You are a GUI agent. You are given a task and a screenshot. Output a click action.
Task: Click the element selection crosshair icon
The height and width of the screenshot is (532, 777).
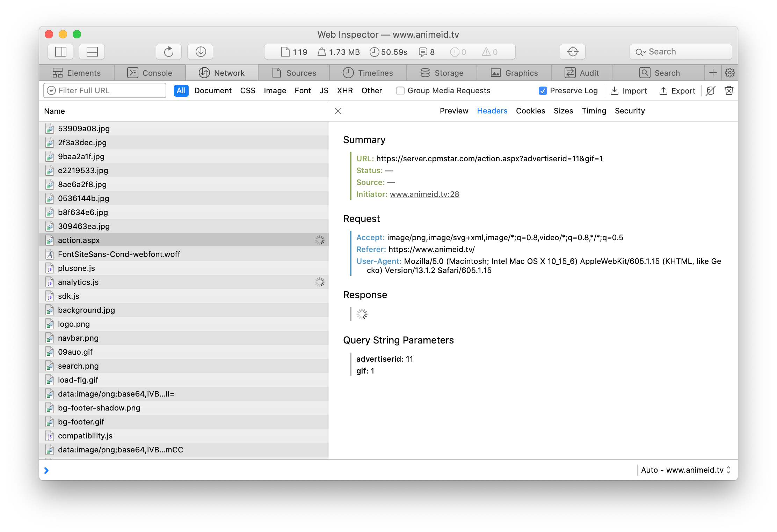572,52
